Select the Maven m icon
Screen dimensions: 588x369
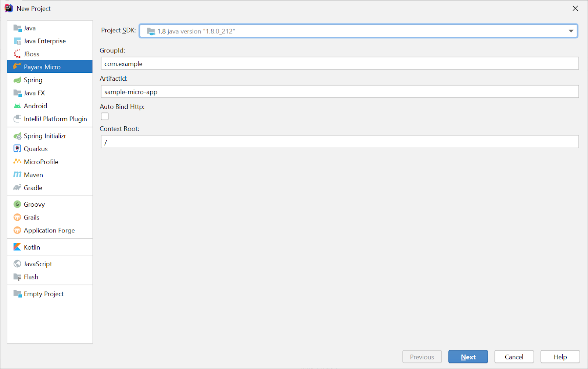[x=17, y=175]
